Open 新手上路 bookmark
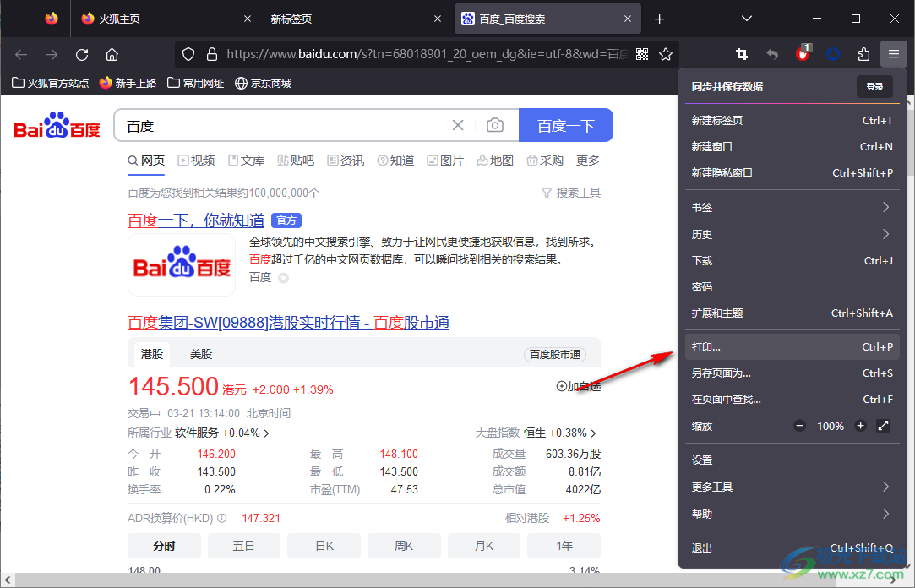Viewport: 915px width, 588px height. click(128, 84)
